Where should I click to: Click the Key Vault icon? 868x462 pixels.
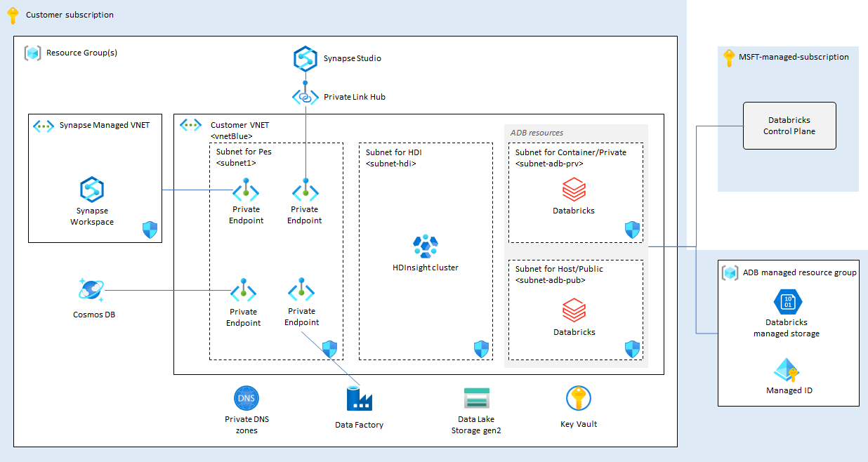[x=579, y=399]
